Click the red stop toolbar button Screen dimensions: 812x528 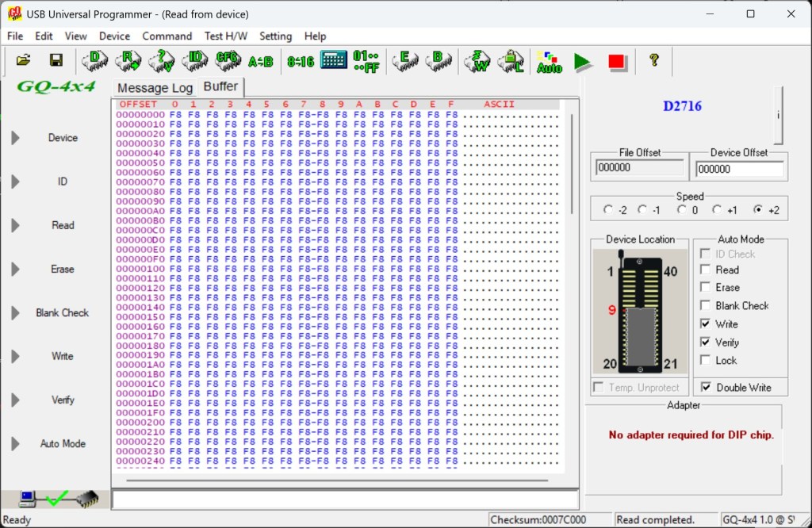coord(616,61)
